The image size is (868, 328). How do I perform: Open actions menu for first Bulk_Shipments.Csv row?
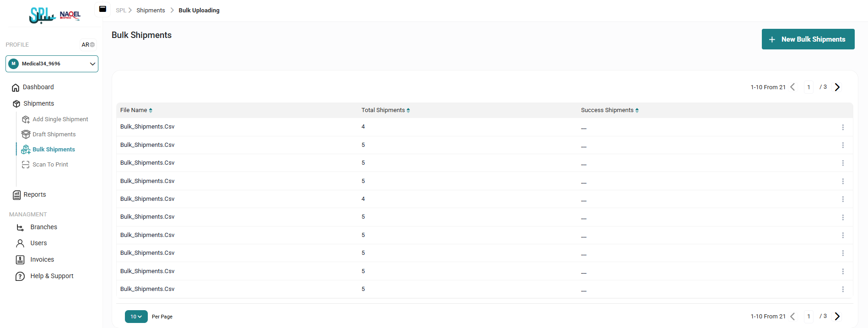(842, 127)
